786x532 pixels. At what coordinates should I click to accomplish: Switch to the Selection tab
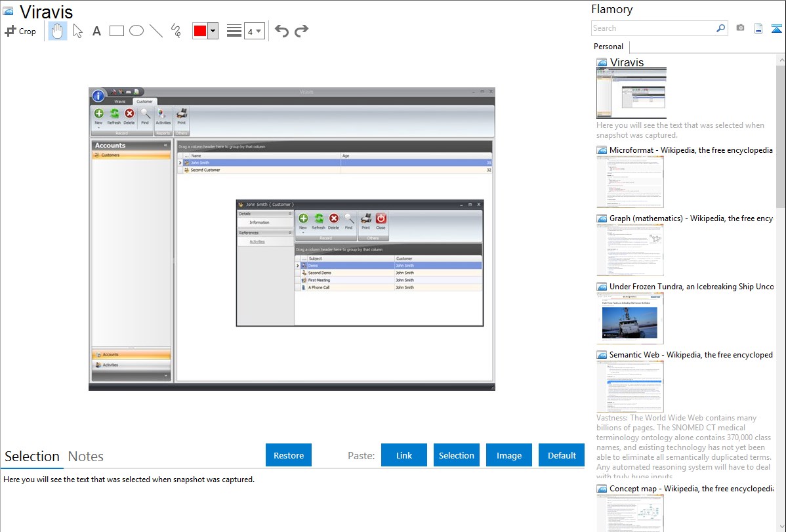pos(32,457)
